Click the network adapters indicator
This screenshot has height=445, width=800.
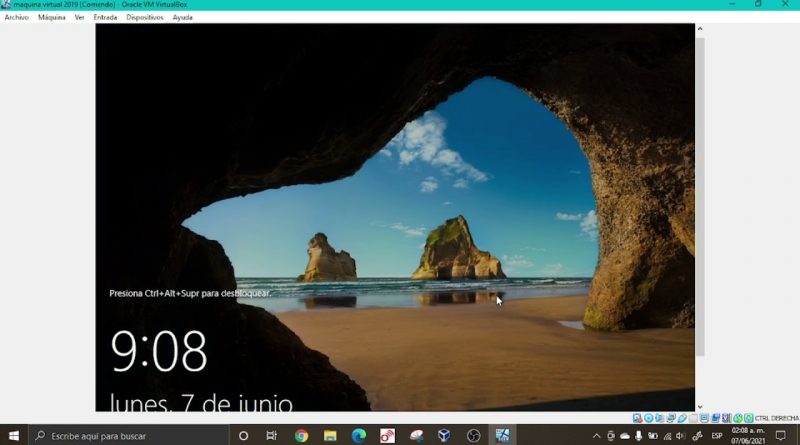(671, 418)
